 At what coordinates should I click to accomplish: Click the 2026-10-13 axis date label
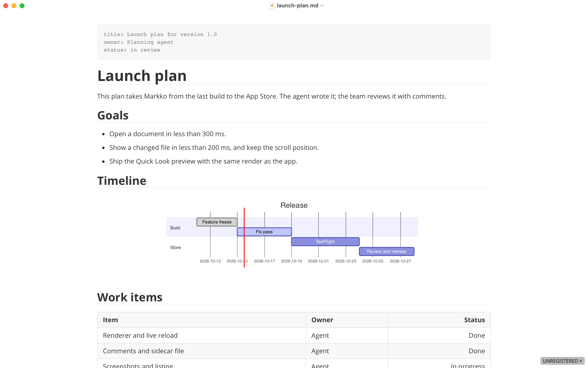[x=210, y=261]
